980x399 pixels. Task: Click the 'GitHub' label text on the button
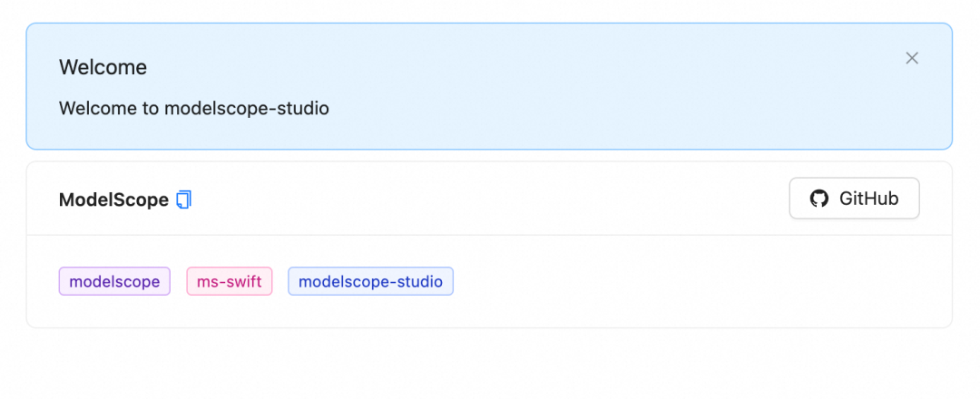[868, 199]
